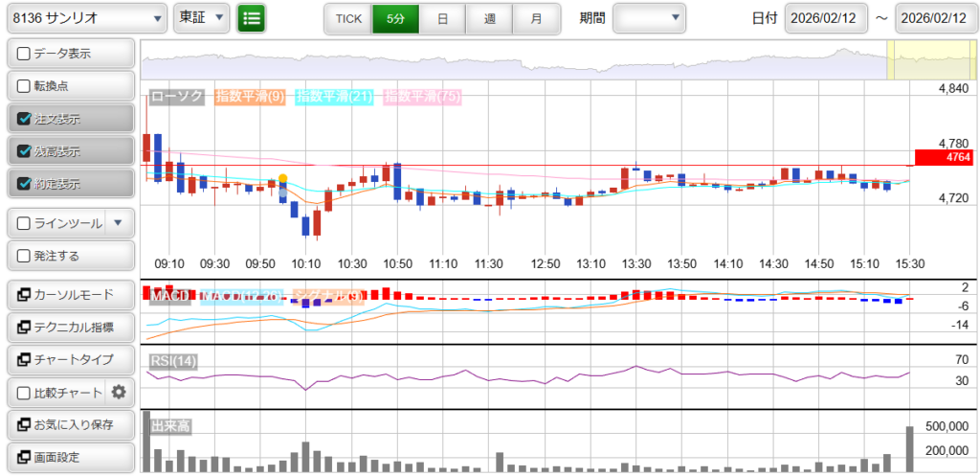Click the popup icon on お気に入り保存
The image size is (980, 476).
[x=24, y=424]
